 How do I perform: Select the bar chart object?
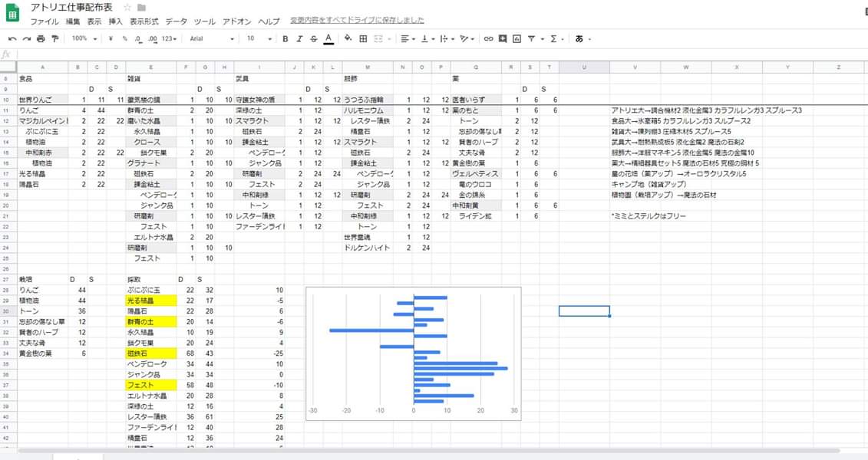click(414, 353)
